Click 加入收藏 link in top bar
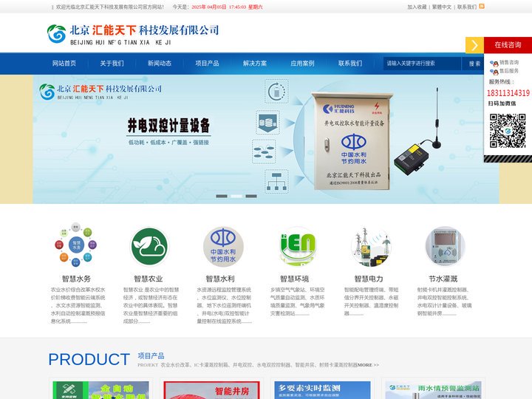This screenshot has width=532, height=399. pos(417,7)
